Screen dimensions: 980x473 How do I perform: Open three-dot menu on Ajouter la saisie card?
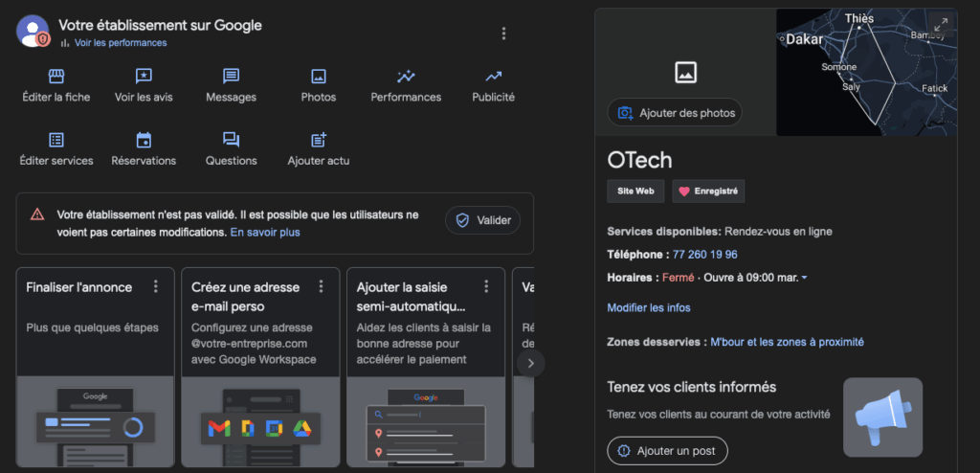[x=486, y=286]
